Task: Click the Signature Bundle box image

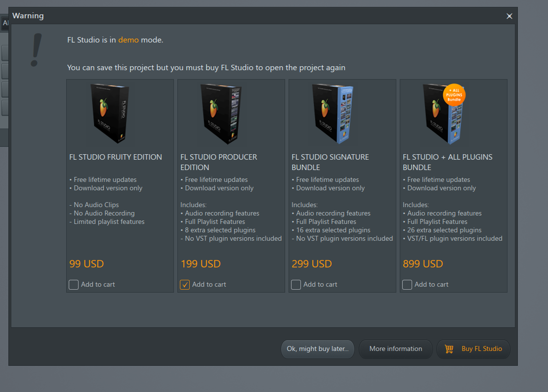Action: pyautogui.click(x=332, y=114)
